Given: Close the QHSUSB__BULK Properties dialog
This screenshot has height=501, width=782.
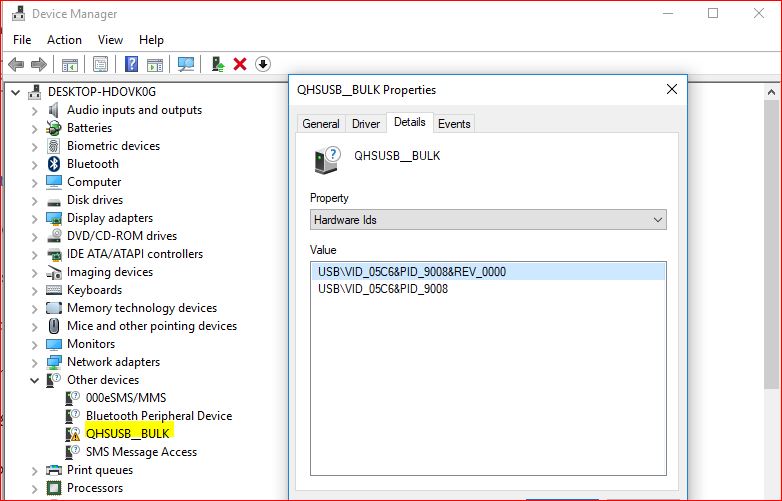Looking at the screenshot, I should (672, 89).
